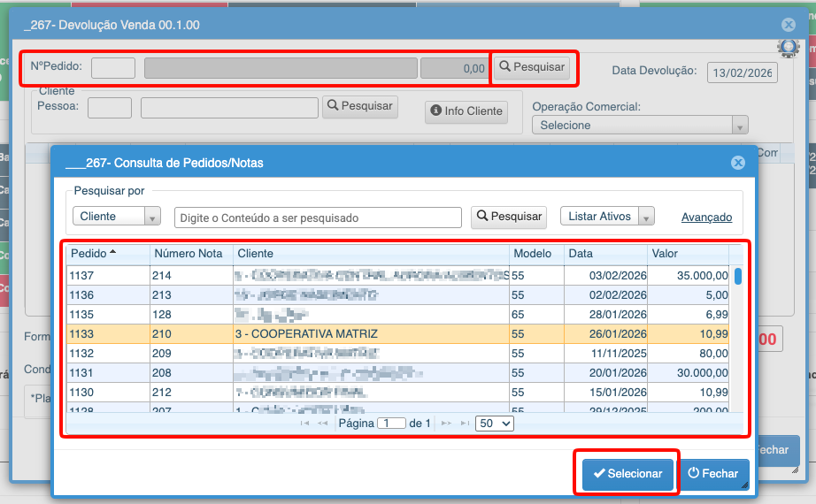The width and height of the screenshot is (816, 504).
Task: Click the gear settings icon in Devolução Venda
Action: (x=788, y=49)
